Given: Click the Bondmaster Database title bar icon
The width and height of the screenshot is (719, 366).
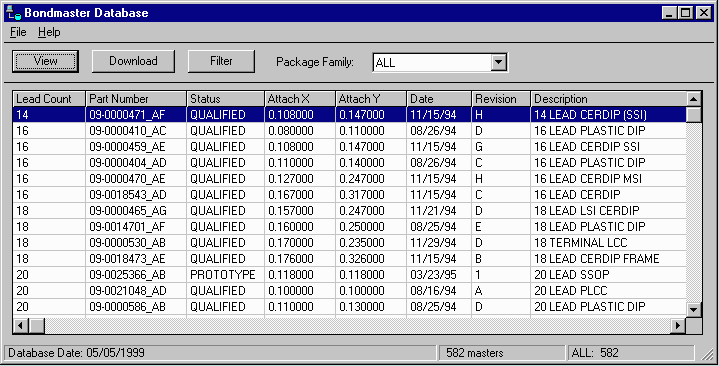Looking at the screenshot, I should [x=14, y=13].
